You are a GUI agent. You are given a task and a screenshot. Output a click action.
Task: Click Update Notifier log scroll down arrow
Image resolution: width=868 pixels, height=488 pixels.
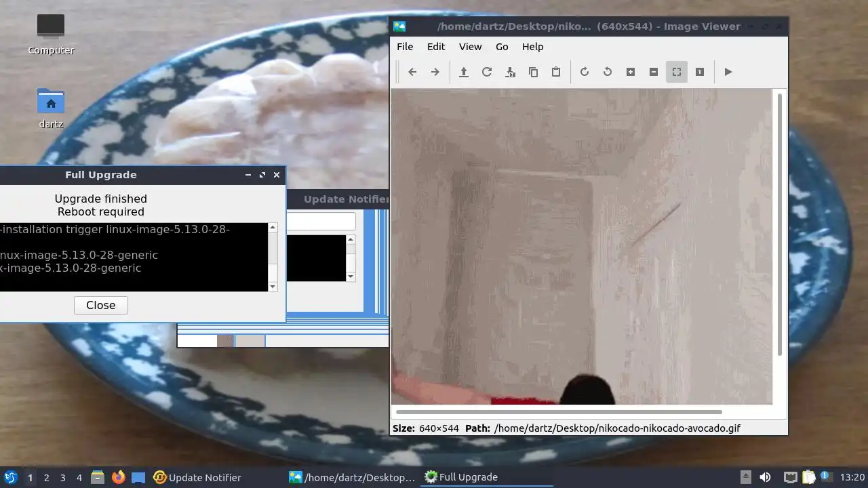click(x=351, y=277)
